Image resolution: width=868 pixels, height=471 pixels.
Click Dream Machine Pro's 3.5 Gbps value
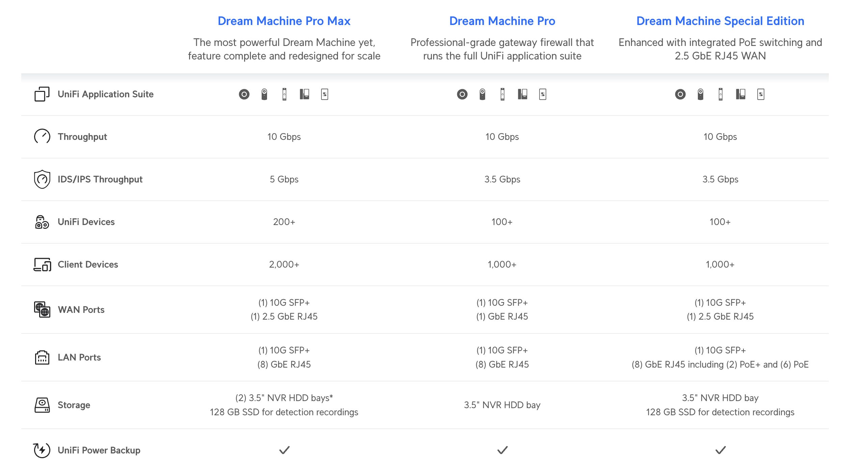tap(502, 179)
